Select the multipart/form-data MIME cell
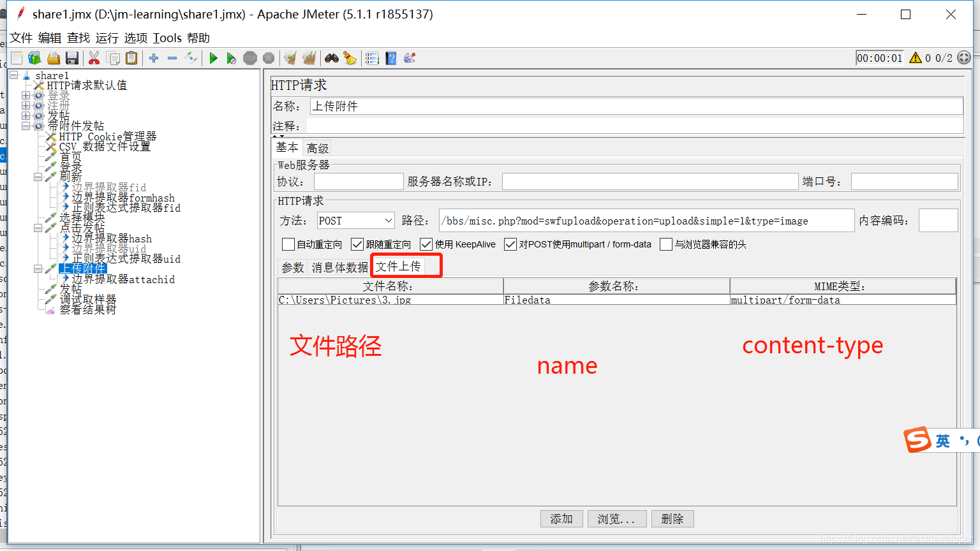Viewport: 980px width, 551px height. (x=843, y=300)
